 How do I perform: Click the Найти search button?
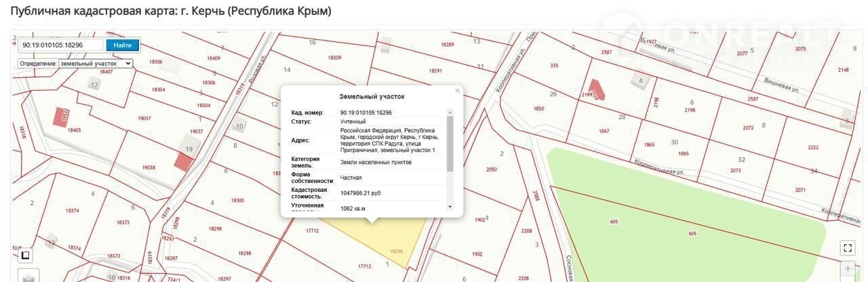(x=123, y=45)
